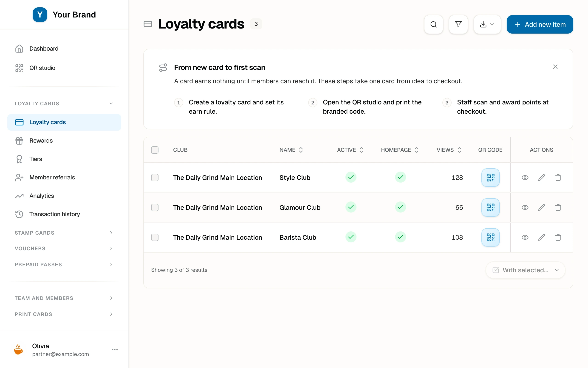
Task: Click Add new item button
Action: coord(540,24)
